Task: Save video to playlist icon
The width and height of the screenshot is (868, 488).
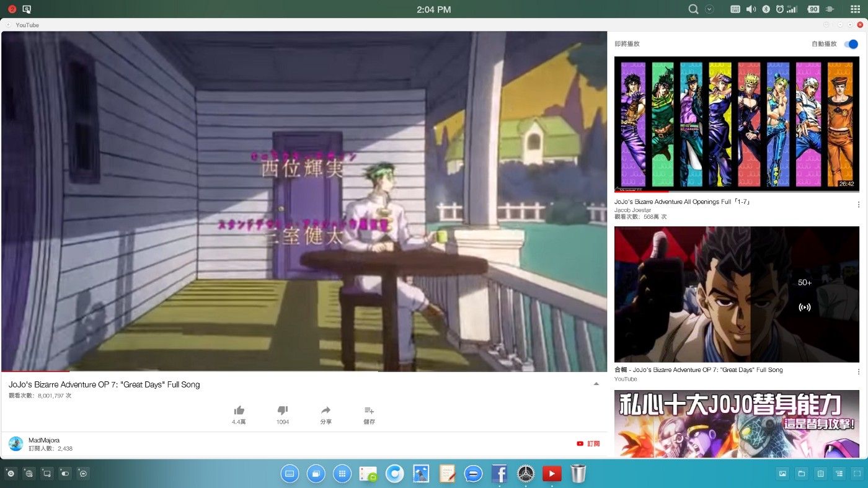Action: pyautogui.click(x=369, y=410)
